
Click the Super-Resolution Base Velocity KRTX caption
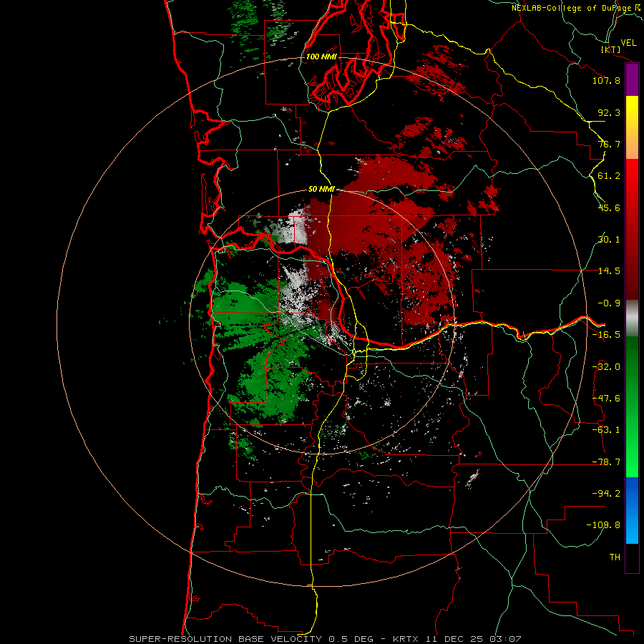click(x=326, y=639)
